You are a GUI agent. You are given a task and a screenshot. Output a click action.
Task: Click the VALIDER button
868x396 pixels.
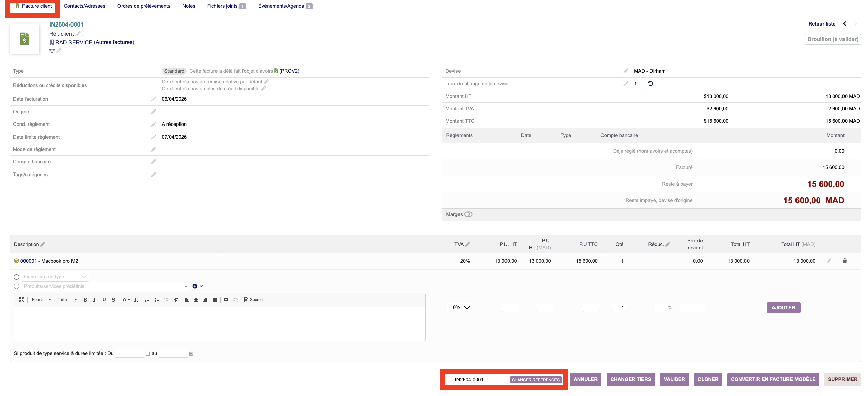[x=674, y=379]
